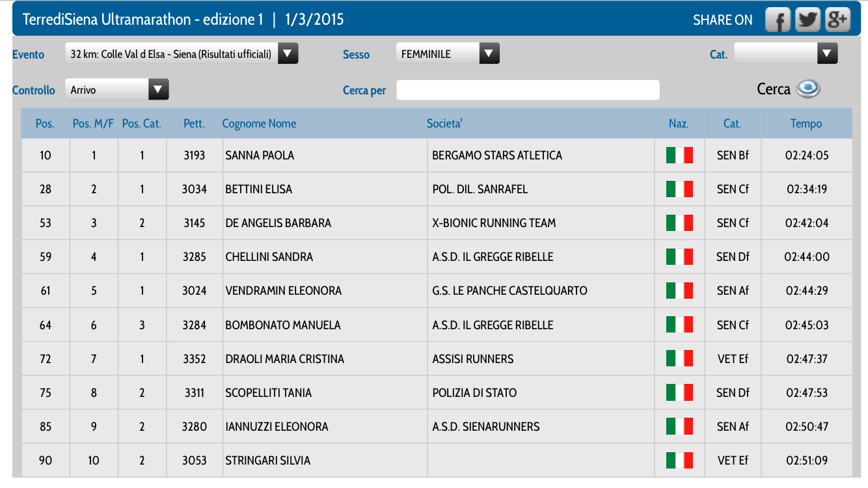The width and height of the screenshot is (868, 488).
Task: Share results on Facebook
Action: coord(778,20)
